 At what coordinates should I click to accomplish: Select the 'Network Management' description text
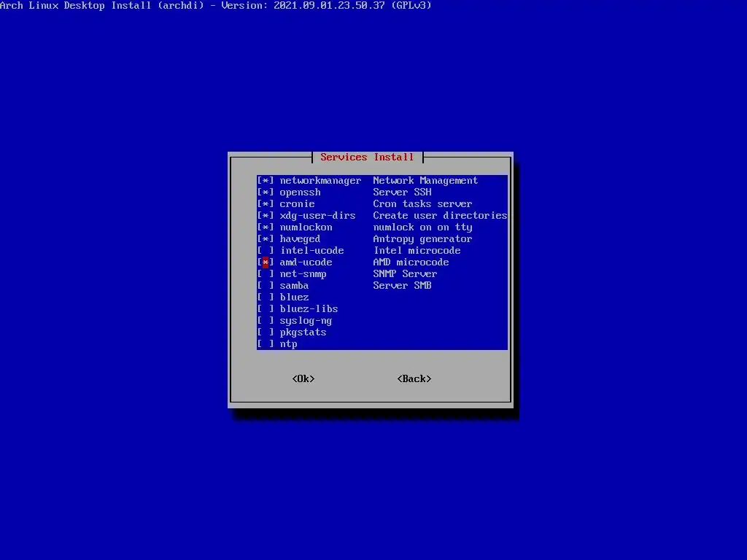click(425, 181)
